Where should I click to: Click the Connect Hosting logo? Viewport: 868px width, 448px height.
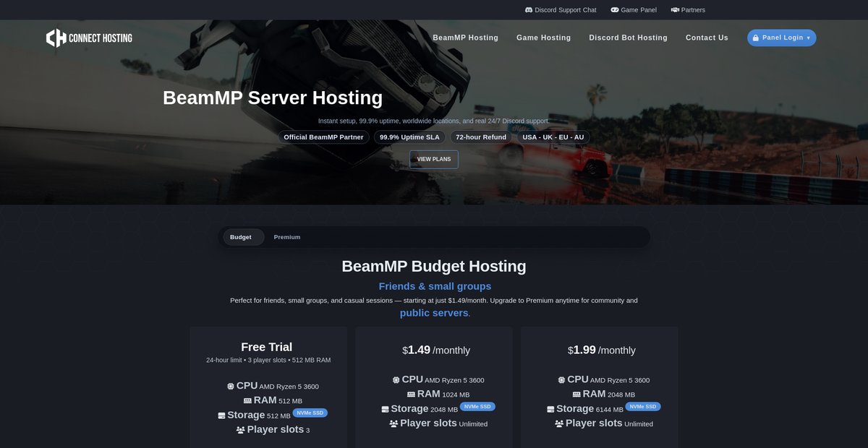[x=89, y=38]
